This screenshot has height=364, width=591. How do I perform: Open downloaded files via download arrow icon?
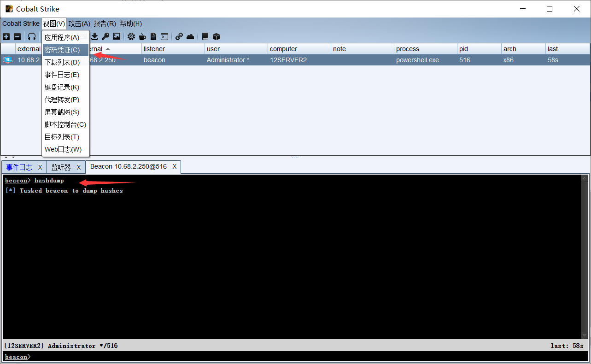coord(94,36)
